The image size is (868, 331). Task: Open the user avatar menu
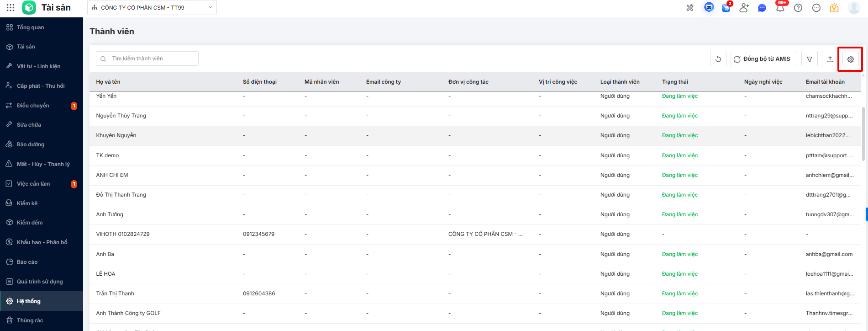[x=853, y=8]
